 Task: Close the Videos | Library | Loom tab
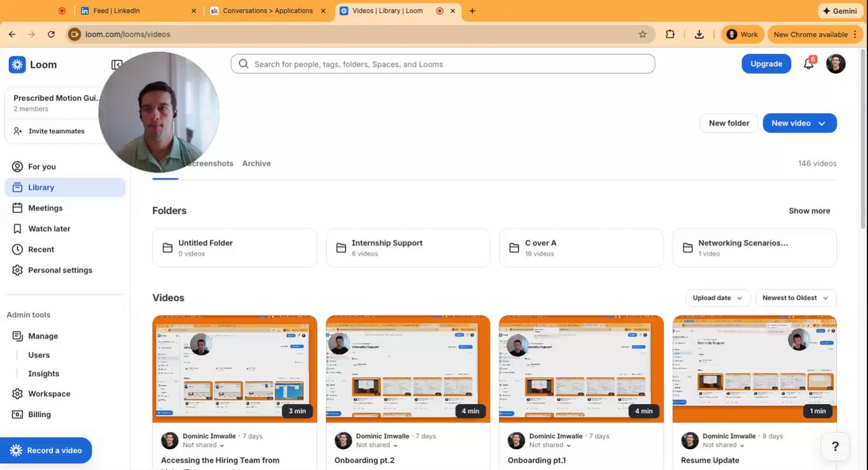pos(454,11)
